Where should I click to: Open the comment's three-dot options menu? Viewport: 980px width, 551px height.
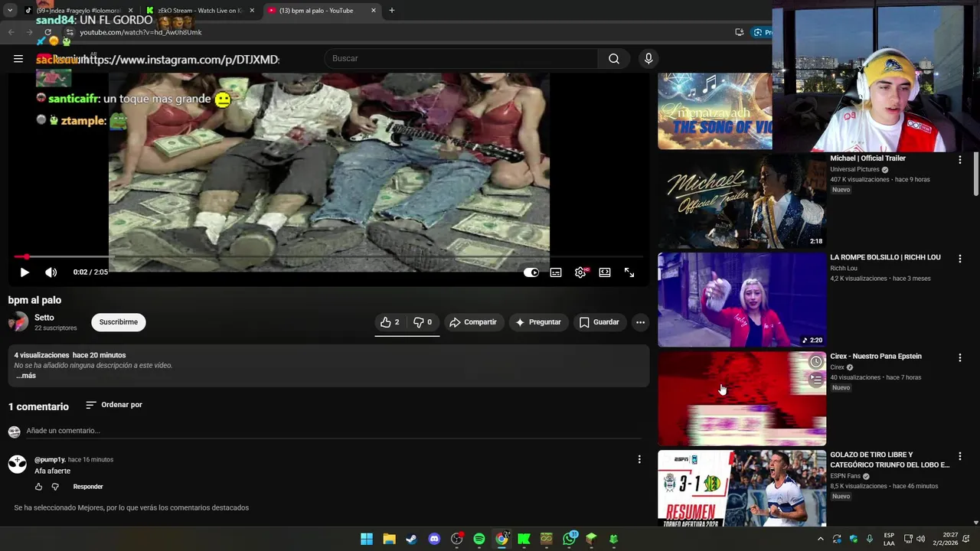(x=639, y=459)
